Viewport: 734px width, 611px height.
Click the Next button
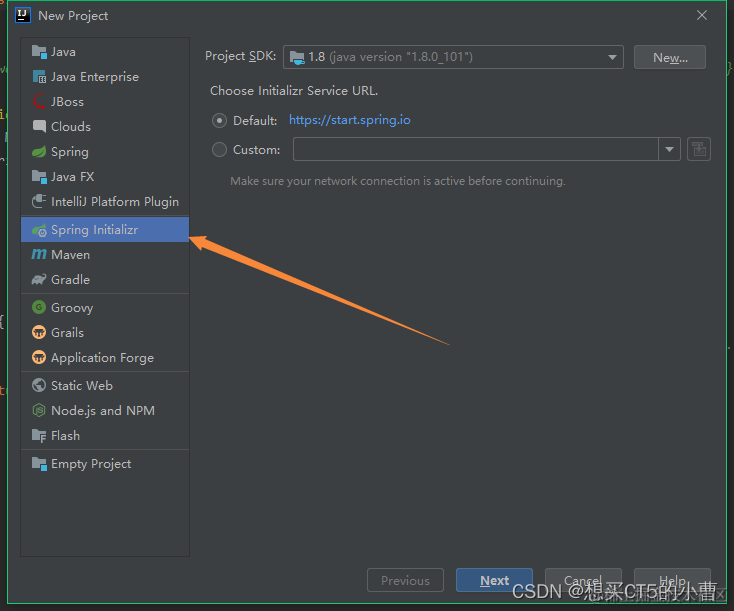(x=494, y=580)
